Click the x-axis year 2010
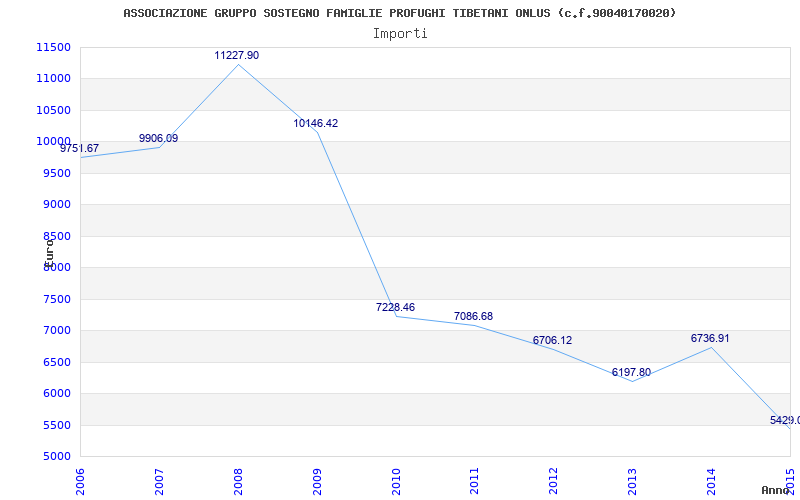 [396, 481]
